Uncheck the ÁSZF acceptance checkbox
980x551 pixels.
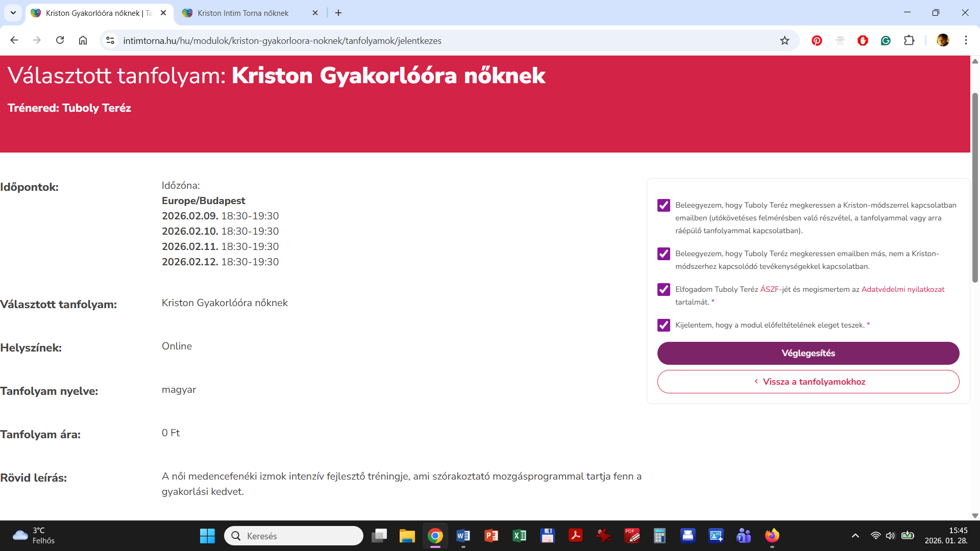(664, 289)
